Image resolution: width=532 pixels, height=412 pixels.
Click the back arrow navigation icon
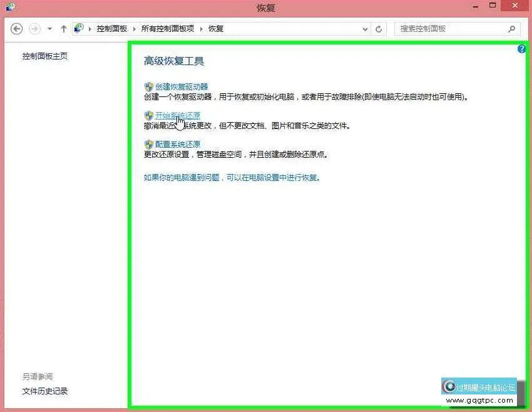coord(17,29)
